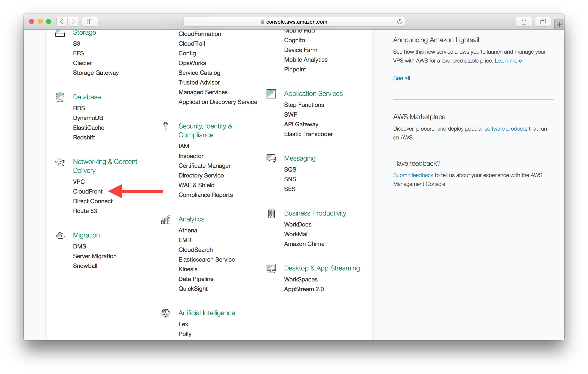Open the SES service
The image size is (588, 374).
click(x=290, y=189)
